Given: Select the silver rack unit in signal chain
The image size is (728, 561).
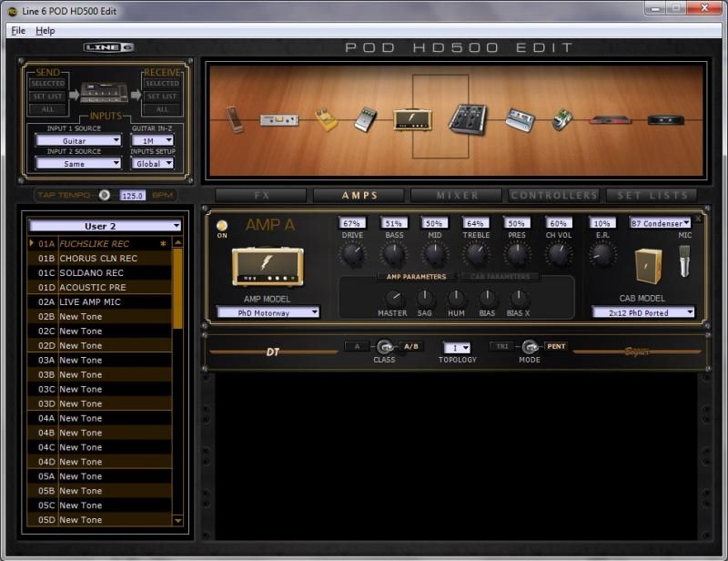Looking at the screenshot, I should tap(278, 120).
